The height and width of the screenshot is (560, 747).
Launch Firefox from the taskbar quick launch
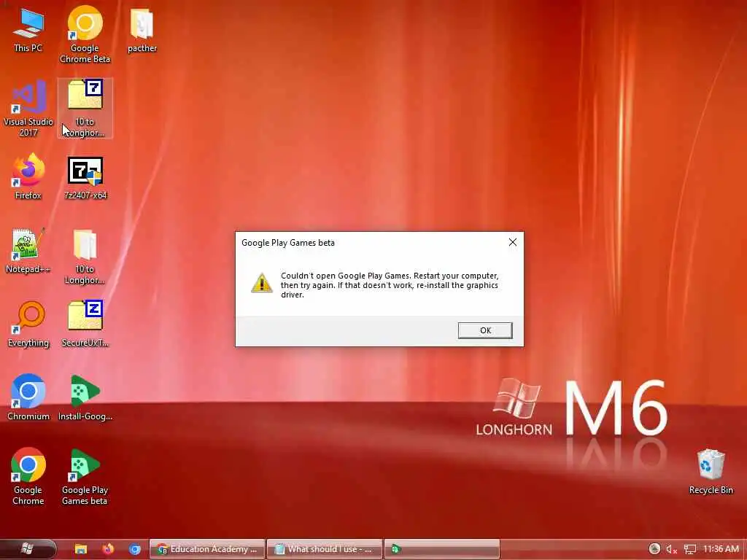(x=108, y=549)
